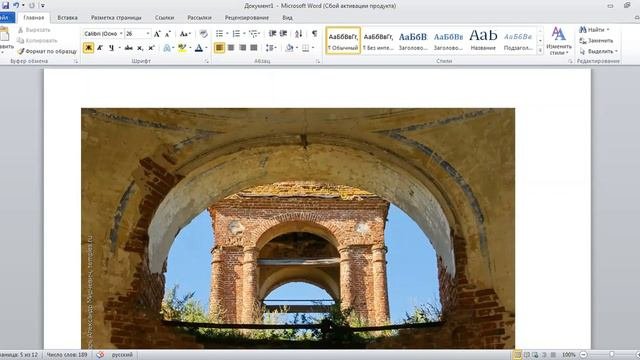Apply the font color A button
Screen dimensions: 640x360
point(199,48)
